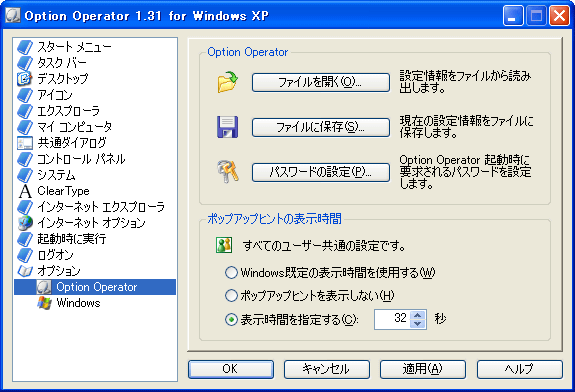This screenshot has width=575, height=392.
Task: Select Windows既定の表示時間を使用する radio option
Action: (231, 273)
